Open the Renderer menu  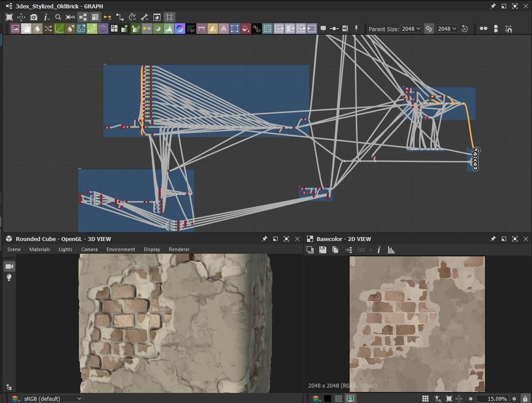click(x=179, y=249)
